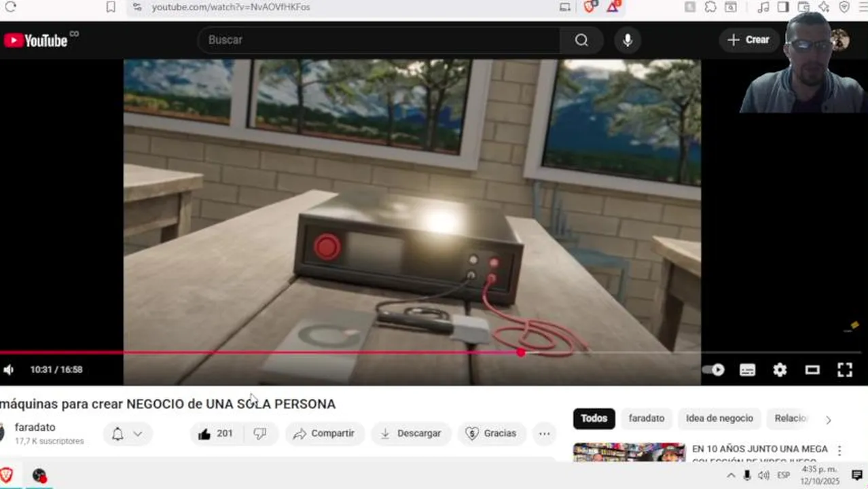Select the Idea de negocio chip
The image size is (868, 489).
(x=719, y=418)
